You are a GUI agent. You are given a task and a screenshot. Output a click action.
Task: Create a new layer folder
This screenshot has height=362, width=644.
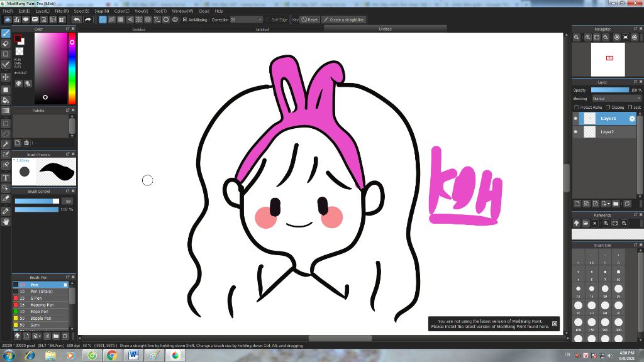click(616, 204)
